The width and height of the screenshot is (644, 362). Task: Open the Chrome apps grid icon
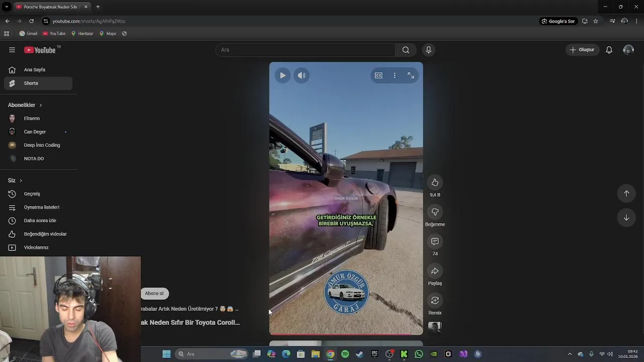click(7, 34)
